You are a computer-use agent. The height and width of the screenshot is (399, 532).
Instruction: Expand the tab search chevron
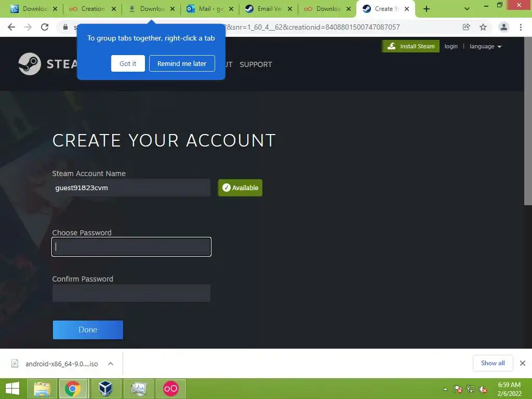[x=467, y=9]
